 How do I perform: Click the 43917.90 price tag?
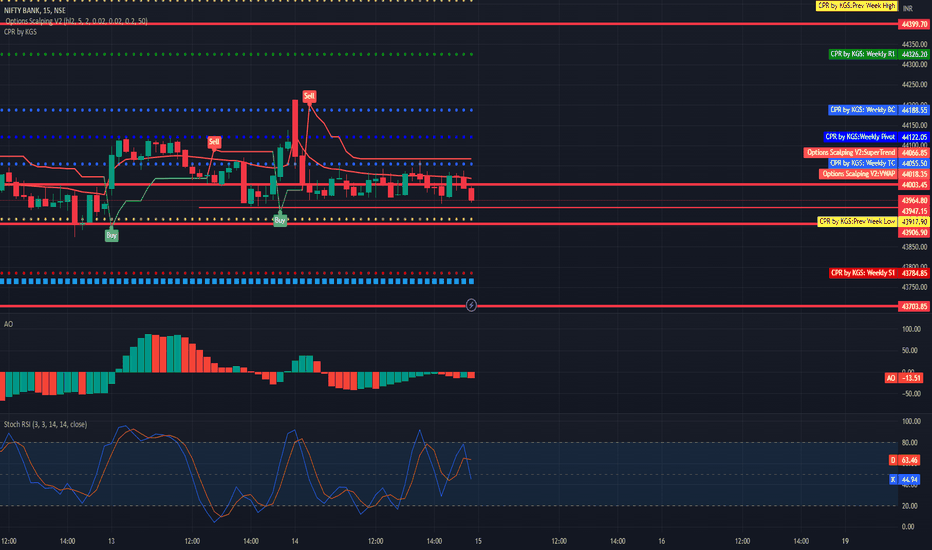pos(914,222)
